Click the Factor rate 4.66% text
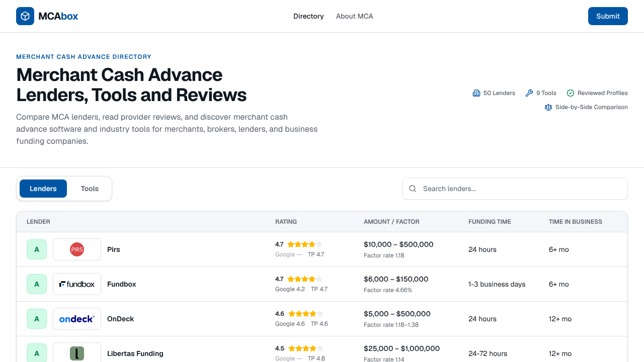This screenshot has height=362, width=644. pos(388,290)
